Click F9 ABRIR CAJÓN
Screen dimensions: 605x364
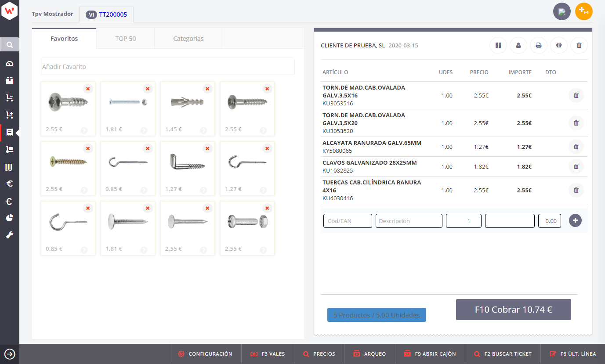point(430,354)
